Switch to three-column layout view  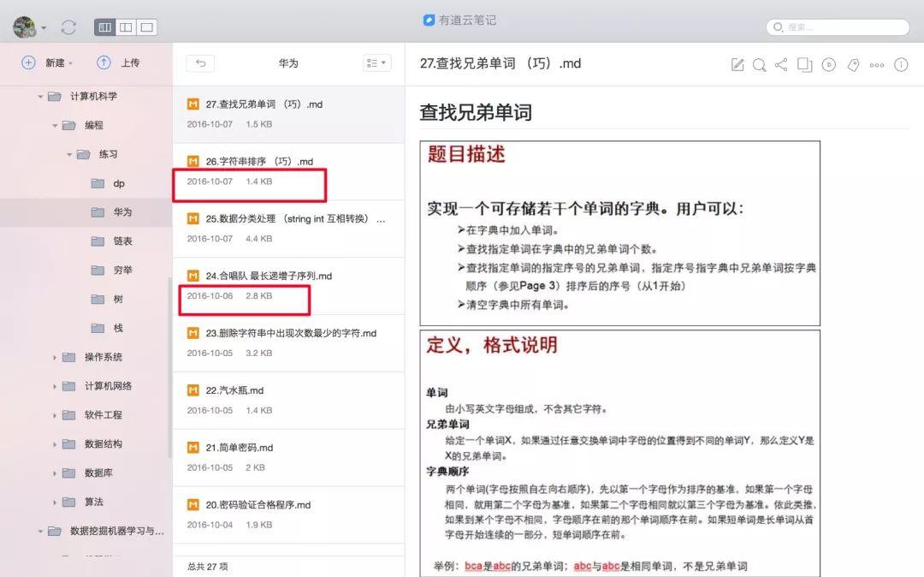(x=105, y=27)
